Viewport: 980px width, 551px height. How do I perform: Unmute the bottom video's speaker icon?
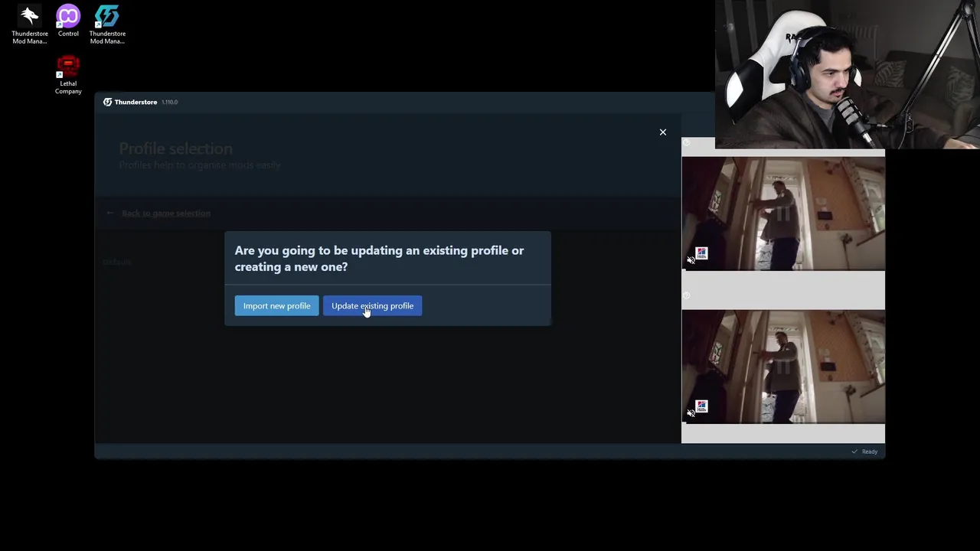[x=691, y=413]
